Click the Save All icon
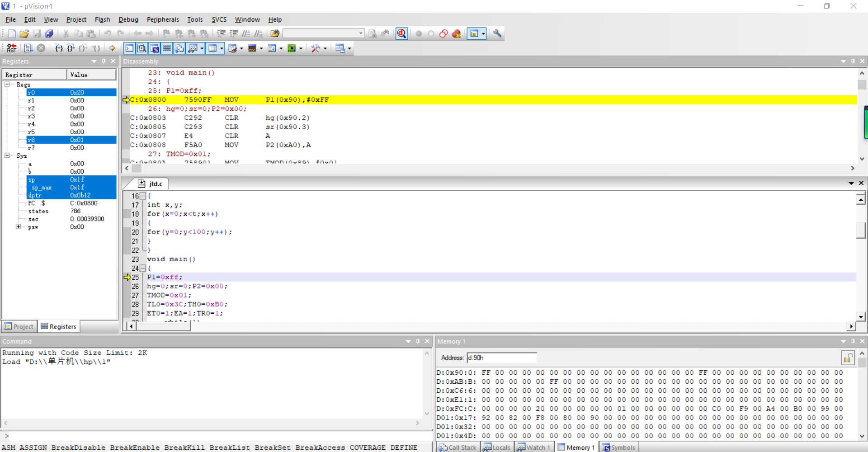868x452 pixels. pyautogui.click(x=49, y=33)
